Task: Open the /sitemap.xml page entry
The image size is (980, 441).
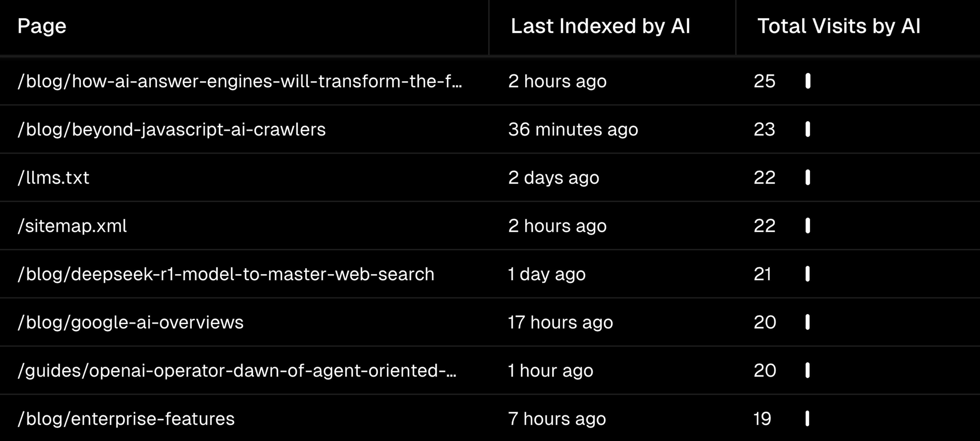Action: tap(72, 226)
